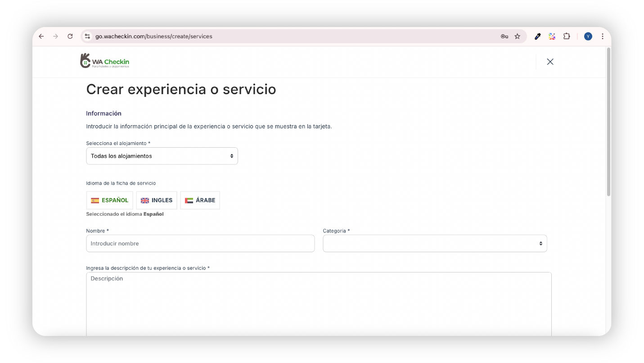The image size is (644, 363).
Task: Switch service language to Árabe
Action: pos(200,200)
